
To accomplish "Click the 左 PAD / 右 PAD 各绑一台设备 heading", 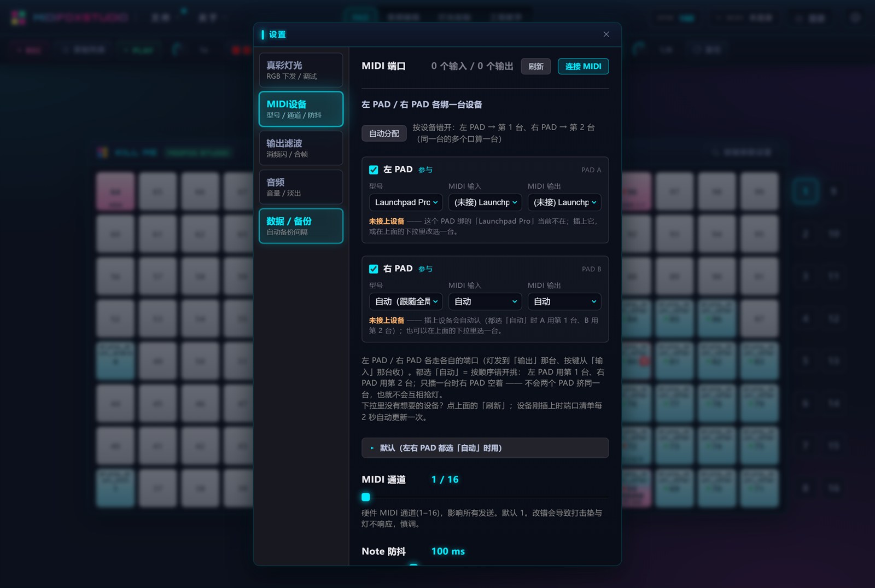I will click(422, 104).
